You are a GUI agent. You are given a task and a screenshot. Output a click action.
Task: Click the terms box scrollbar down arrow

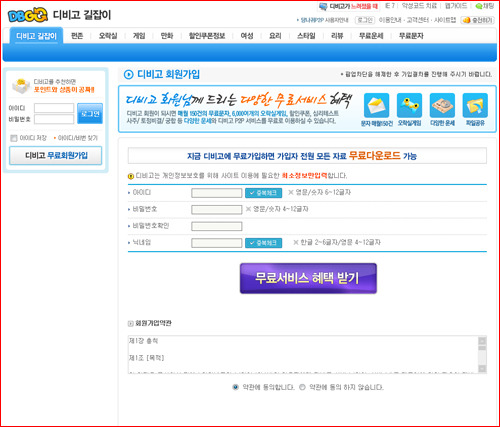tap(482, 368)
